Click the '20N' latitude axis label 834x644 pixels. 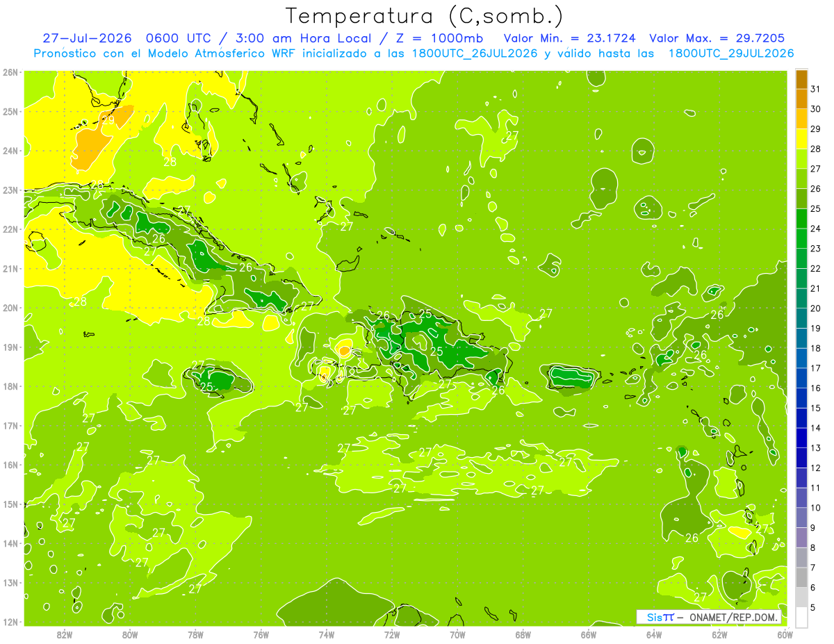tap(10, 308)
